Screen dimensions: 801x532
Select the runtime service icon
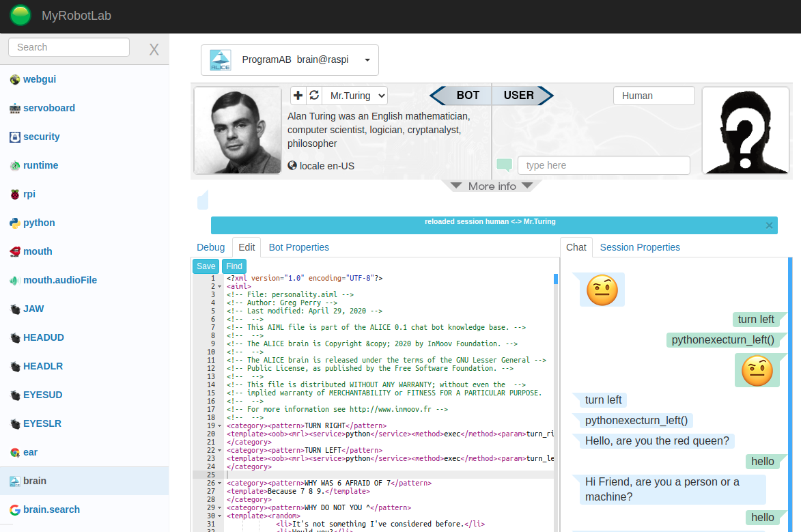click(x=15, y=165)
